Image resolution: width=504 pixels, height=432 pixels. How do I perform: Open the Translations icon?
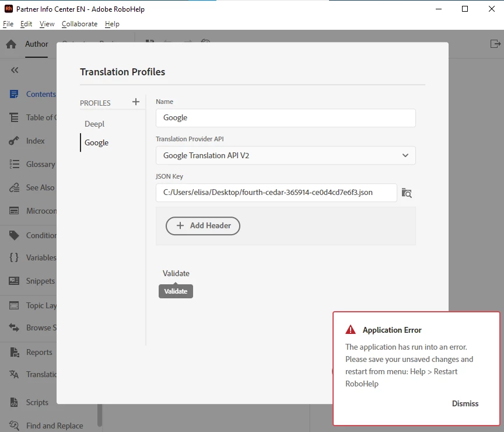point(14,374)
